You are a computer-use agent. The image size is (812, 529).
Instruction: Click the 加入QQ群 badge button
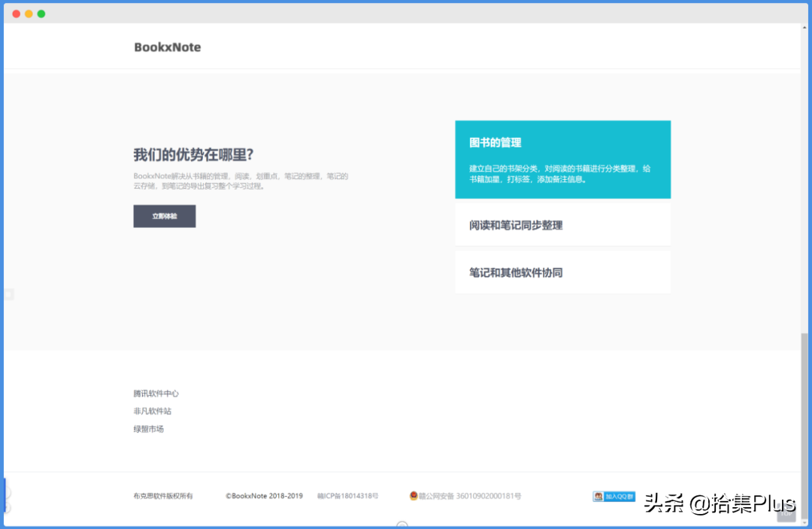tap(614, 497)
